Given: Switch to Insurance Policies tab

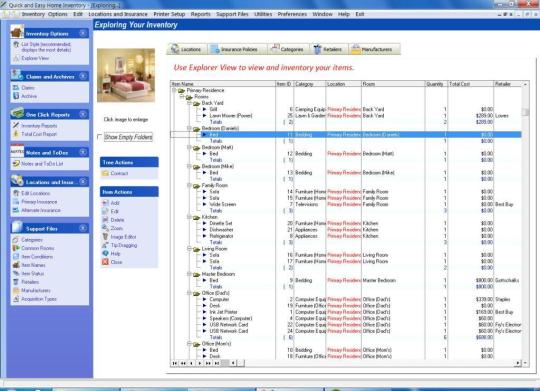Looking at the screenshot, I should point(237,49).
